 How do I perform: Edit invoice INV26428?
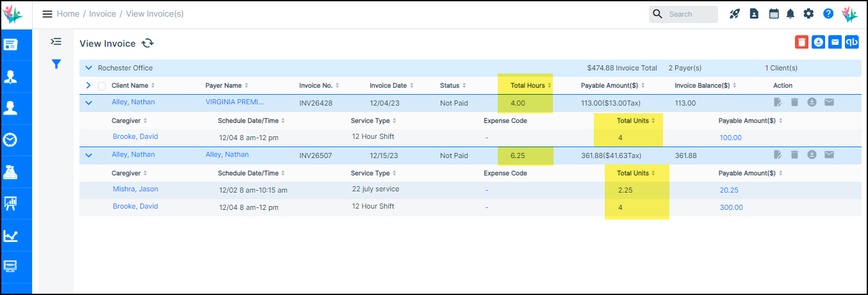778,102
